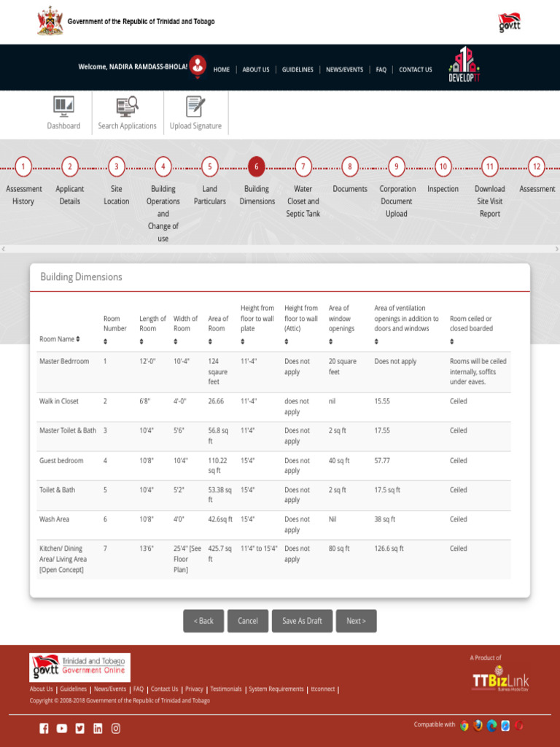This screenshot has width=560, height=747.
Task: Sort table by Area of Room
Action: [x=210, y=341]
